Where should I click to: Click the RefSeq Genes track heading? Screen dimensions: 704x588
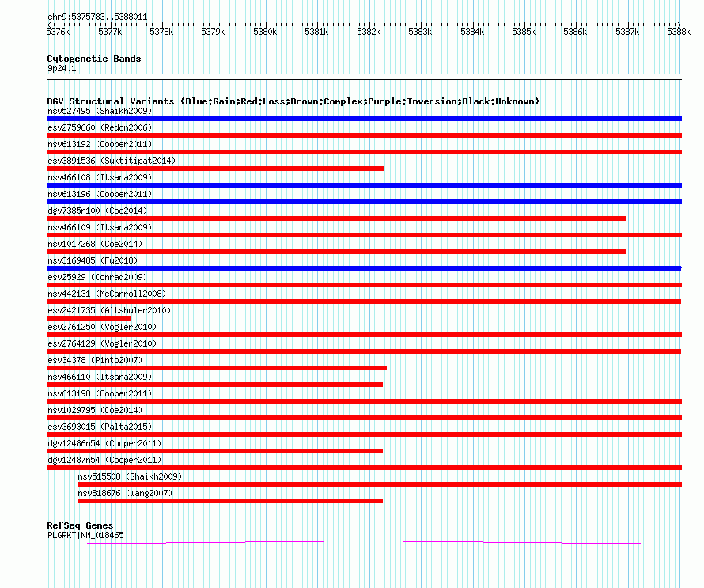click(x=80, y=525)
